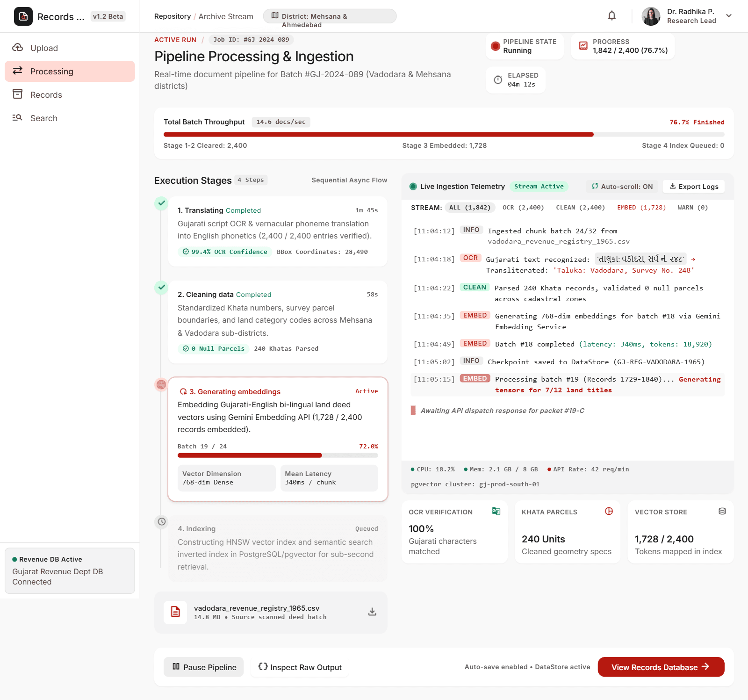Click the completed check icon for Translating
The image size is (748, 700).
coord(161,203)
